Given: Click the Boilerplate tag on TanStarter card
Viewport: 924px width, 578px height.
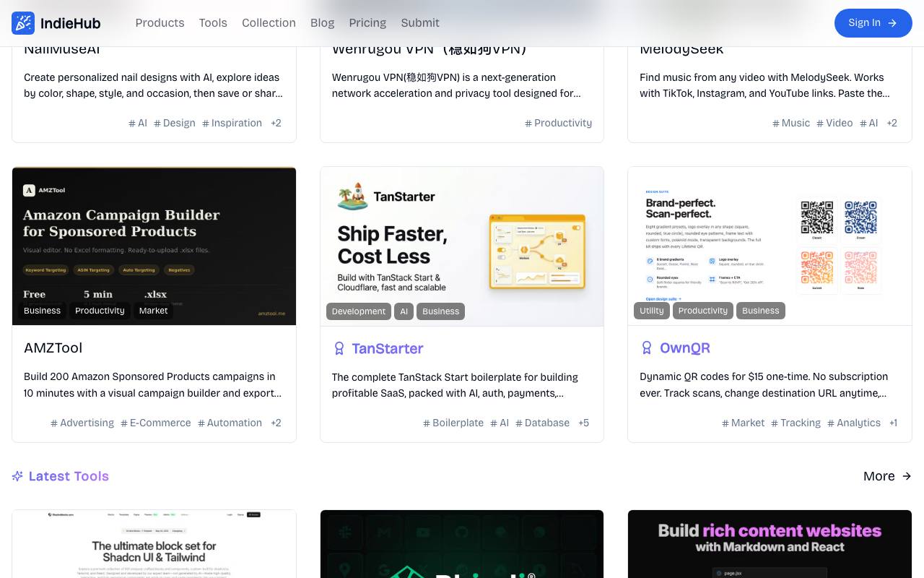Looking at the screenshot, I should click(453, 423).
